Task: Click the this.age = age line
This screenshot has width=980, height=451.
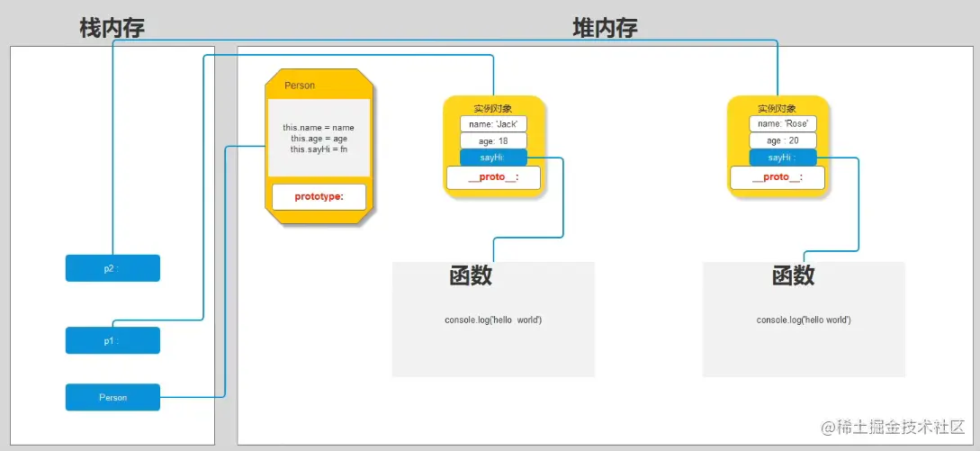Action: [319, 139]
